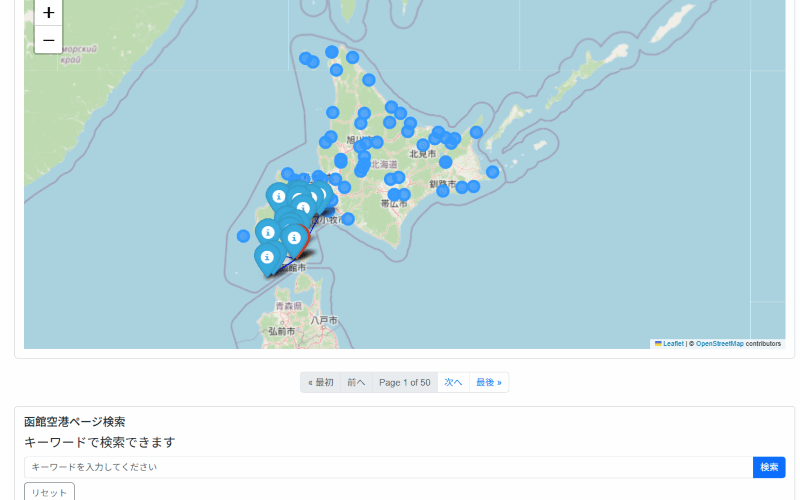The height and width of the screenshot is (500, 800).
Task: Go to next page with 次へ
Action: tap(453, 382)
